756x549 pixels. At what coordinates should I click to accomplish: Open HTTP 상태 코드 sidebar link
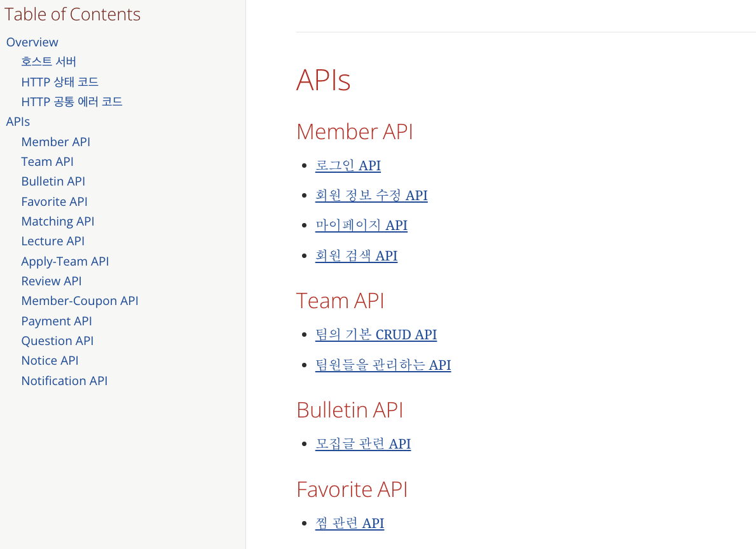(60, 82)
